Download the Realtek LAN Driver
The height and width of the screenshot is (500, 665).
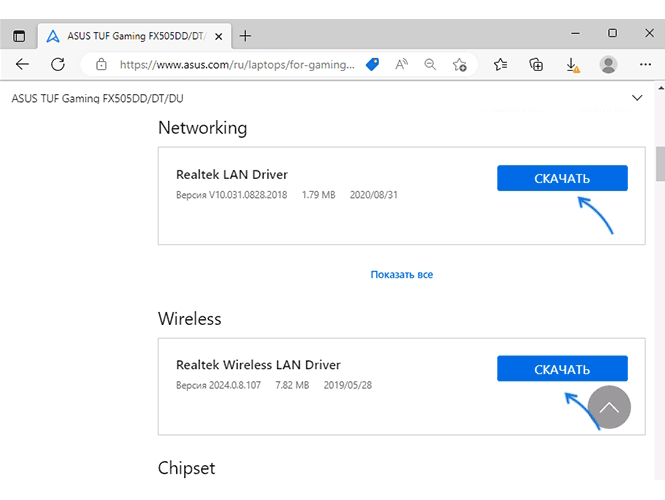pos(562,178)
